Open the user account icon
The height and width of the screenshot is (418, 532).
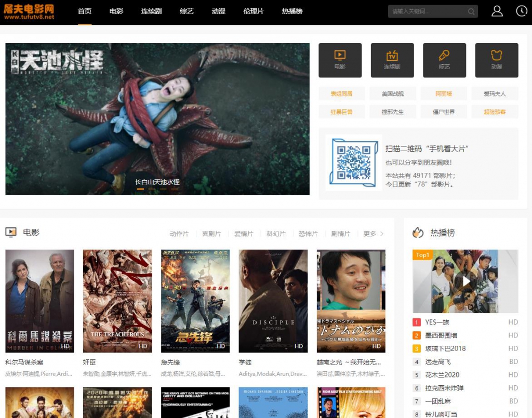click(497, 11)
